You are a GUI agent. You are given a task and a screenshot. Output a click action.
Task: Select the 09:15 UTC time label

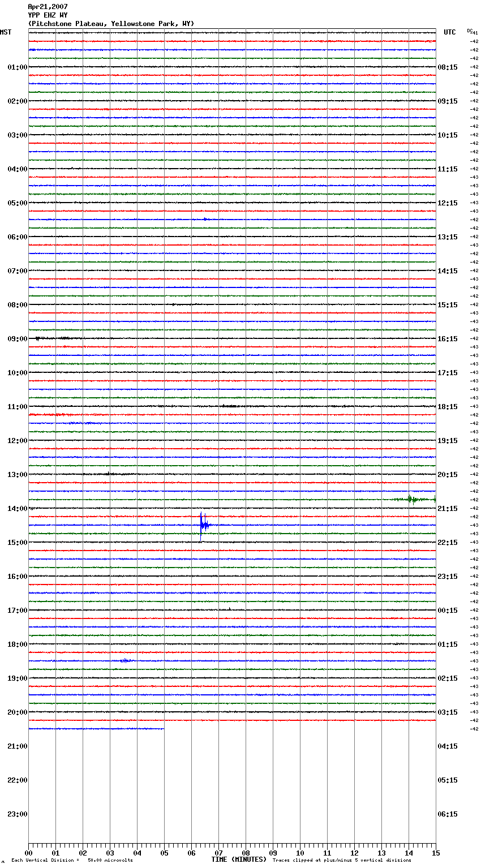(x=448, y=101)
